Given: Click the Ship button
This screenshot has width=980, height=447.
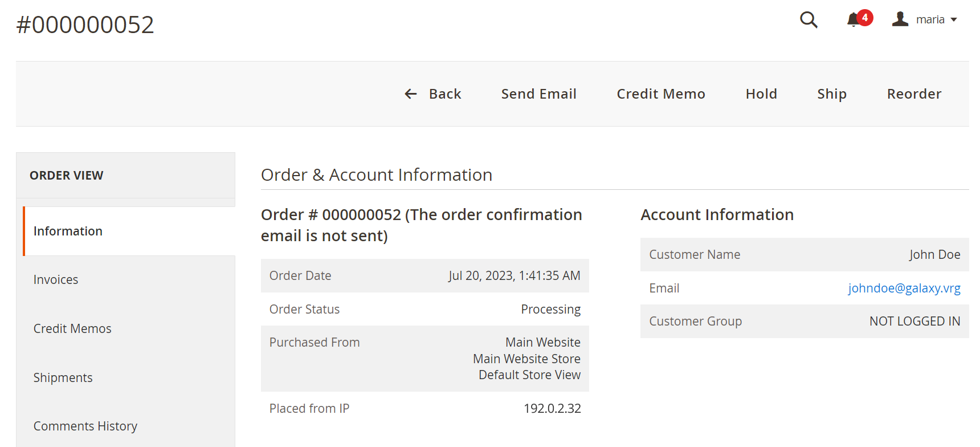Looking at the screenshot, I should pos(832,94).
